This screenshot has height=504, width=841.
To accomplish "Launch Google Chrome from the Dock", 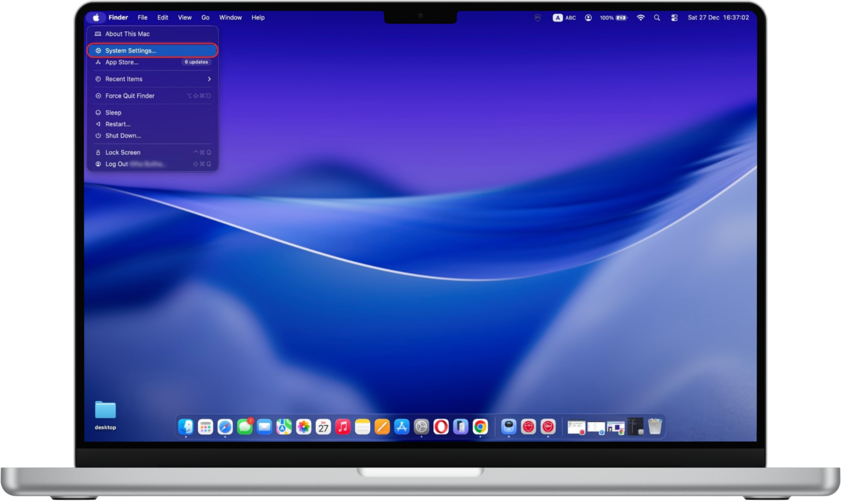I will pos(480,427).
